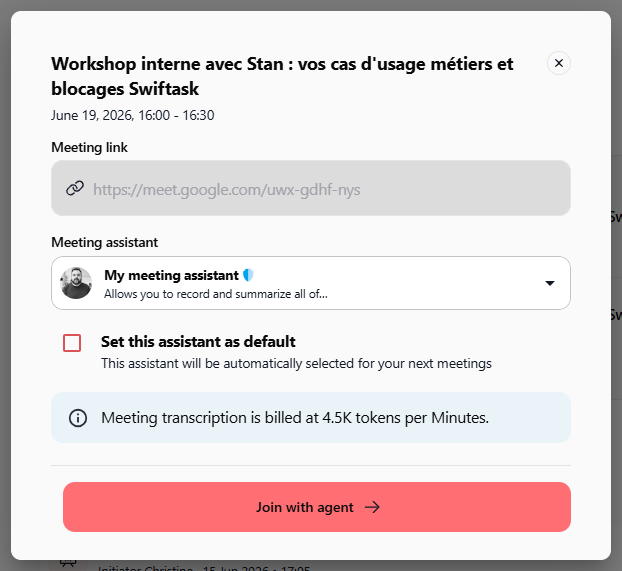Click the workshop title heading

tap(282, 76)
